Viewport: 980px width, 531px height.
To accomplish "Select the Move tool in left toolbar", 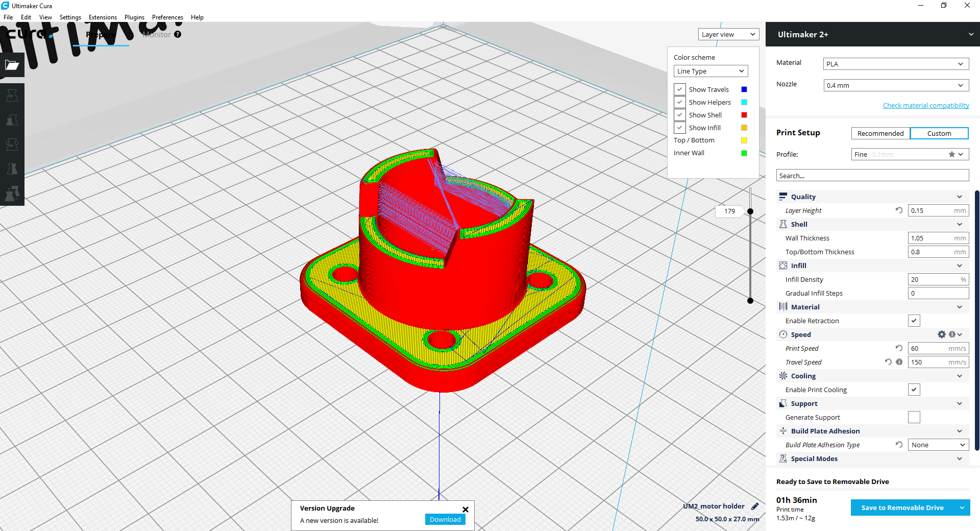I will click(x=12, y=95).
